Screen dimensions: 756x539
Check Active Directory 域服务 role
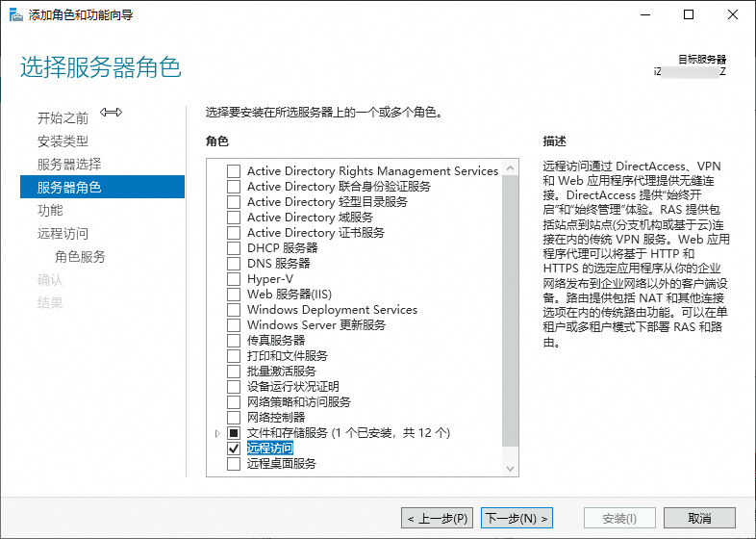[x=234, y=218]
